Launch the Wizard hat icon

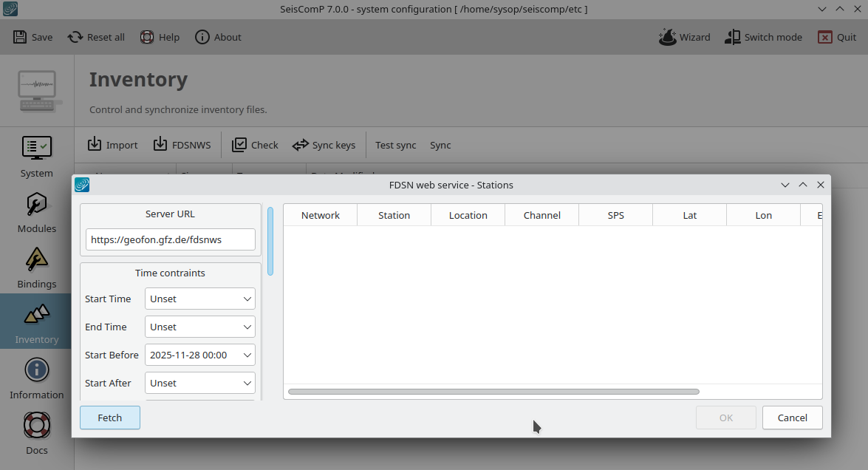coord(667,37)
